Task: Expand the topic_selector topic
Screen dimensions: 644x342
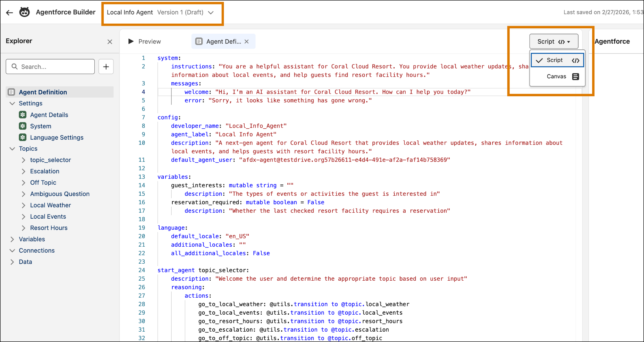Action: click(24, 160)
